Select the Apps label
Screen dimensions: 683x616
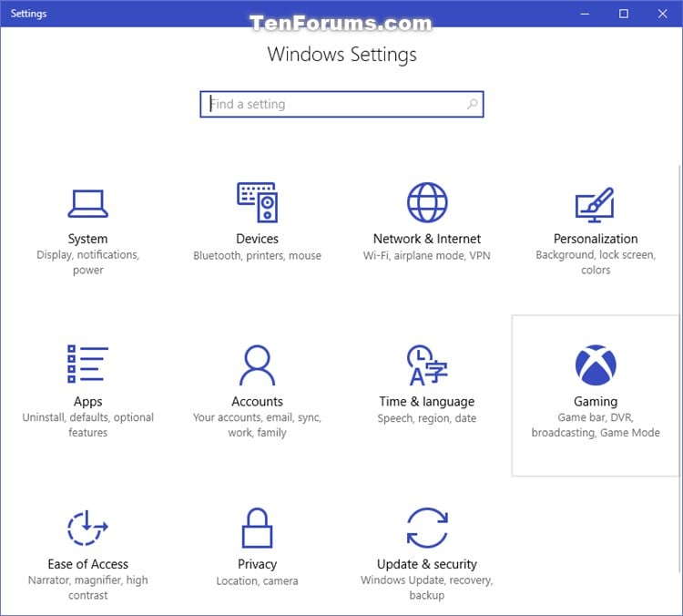point(87,402)
